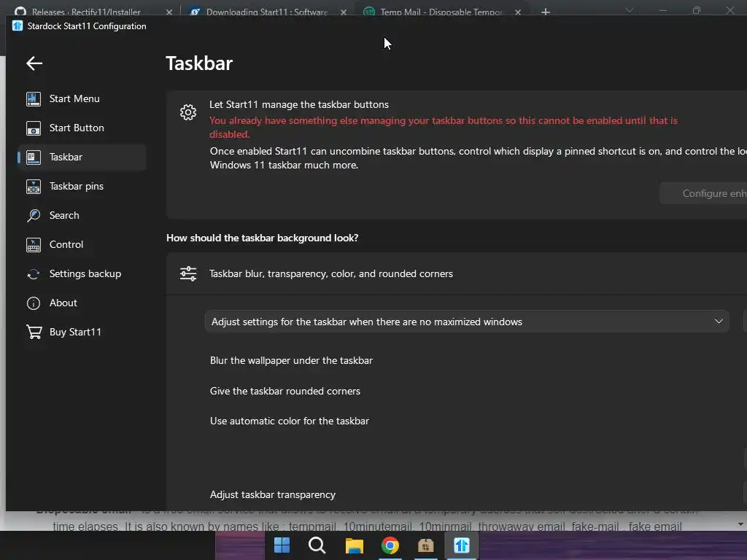The image size is (747, 560).
Task: Click Use automatic color for the taskbar
Action: pyautogui.click(x=289, y=421)
